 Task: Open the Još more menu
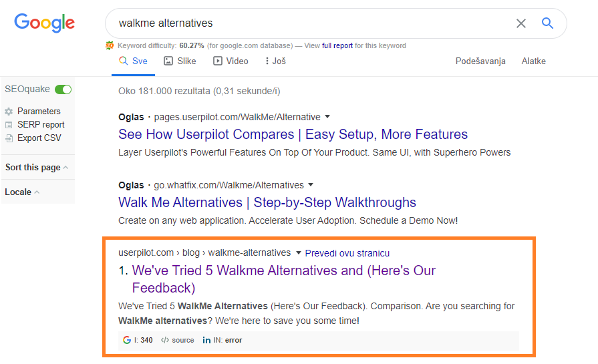275,61
